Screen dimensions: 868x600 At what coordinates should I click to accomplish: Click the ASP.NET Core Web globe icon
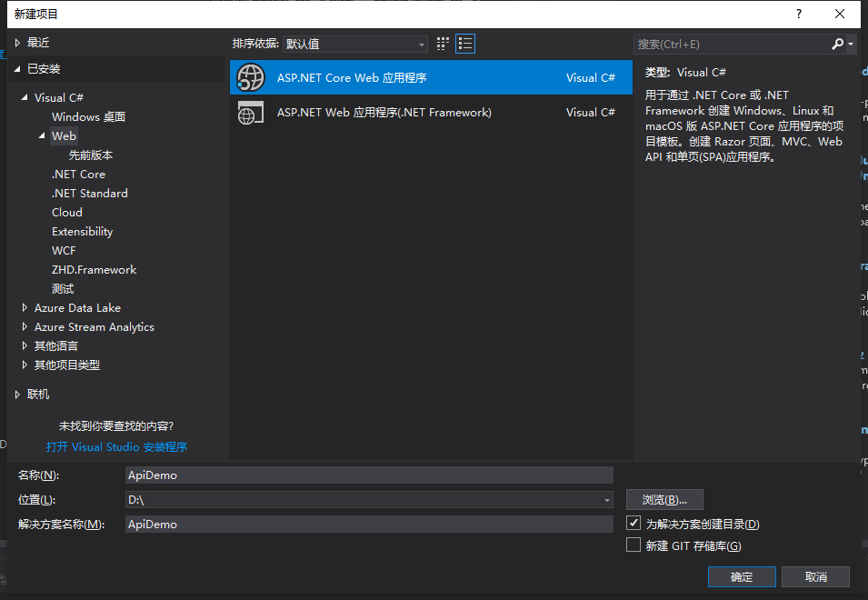[251, 77]
